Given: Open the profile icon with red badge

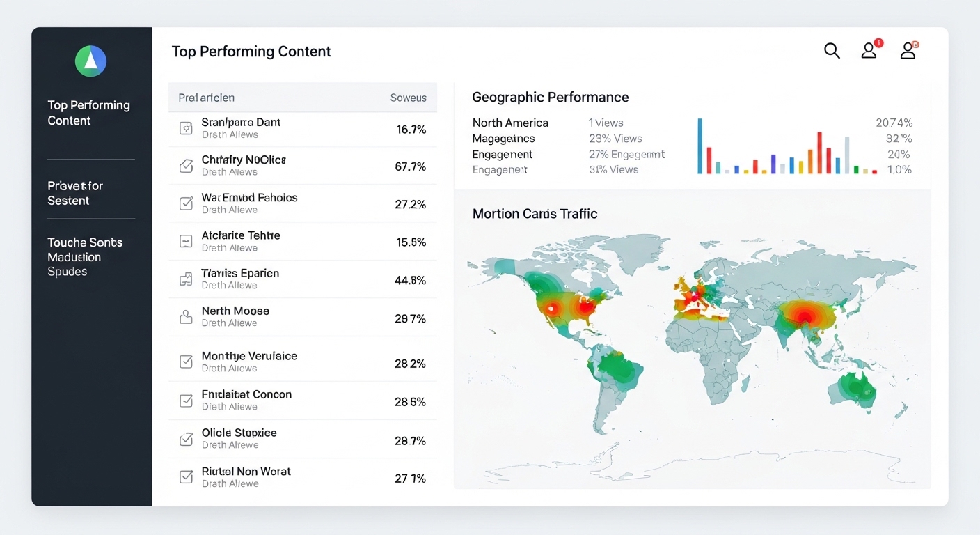Looking at the screenshot, I should (870, 49).
